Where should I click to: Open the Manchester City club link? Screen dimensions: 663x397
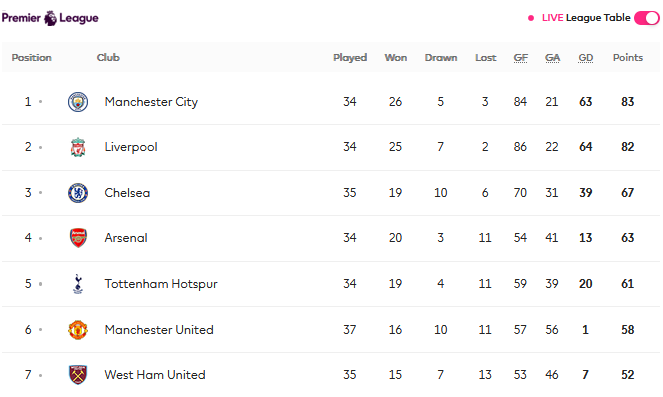pos(151,102)
